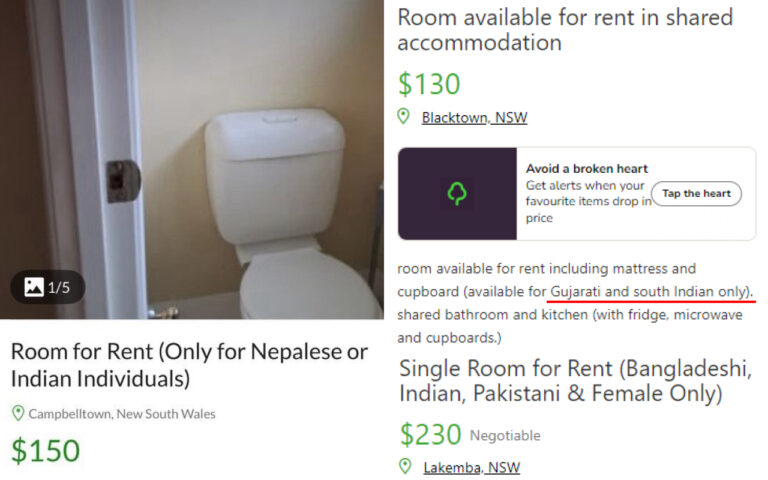Click the 'Negotiable' label beside the price
The image size is (768, 480).
point(505,436)
